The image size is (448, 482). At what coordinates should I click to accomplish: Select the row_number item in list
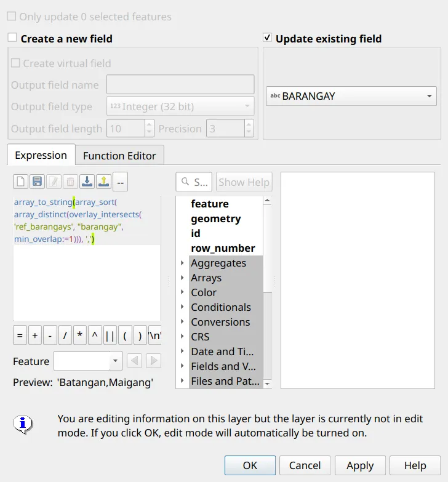tap(223, 247)
